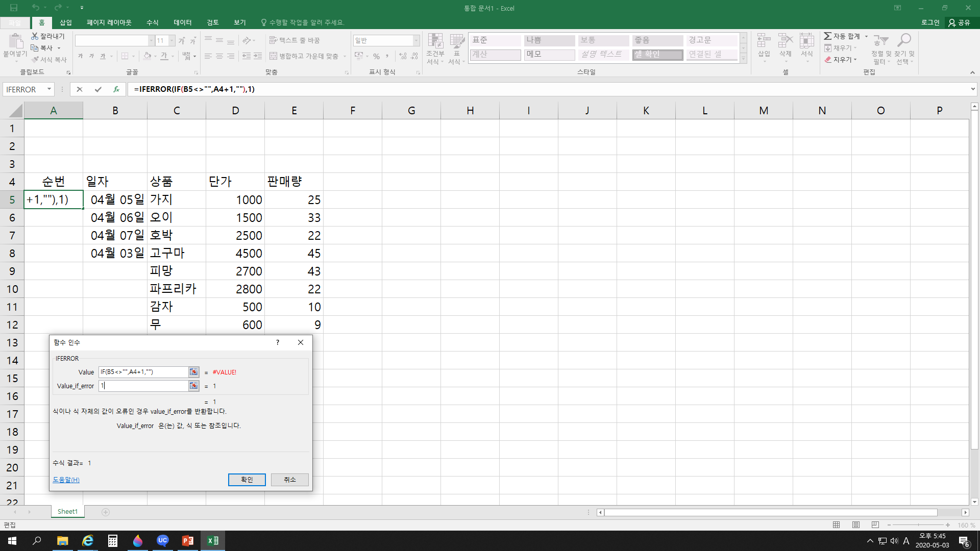Collapse dialog icon beside Value_if_error field
980x551 pixels.
(193, 386)
